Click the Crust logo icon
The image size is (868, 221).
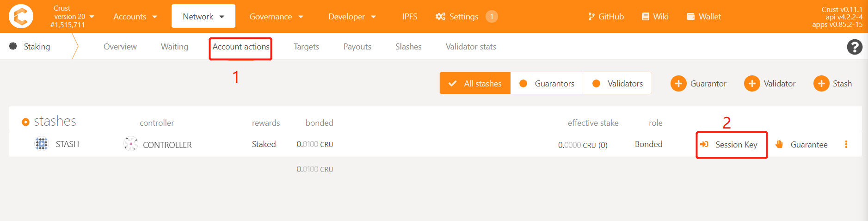(21, 16)
